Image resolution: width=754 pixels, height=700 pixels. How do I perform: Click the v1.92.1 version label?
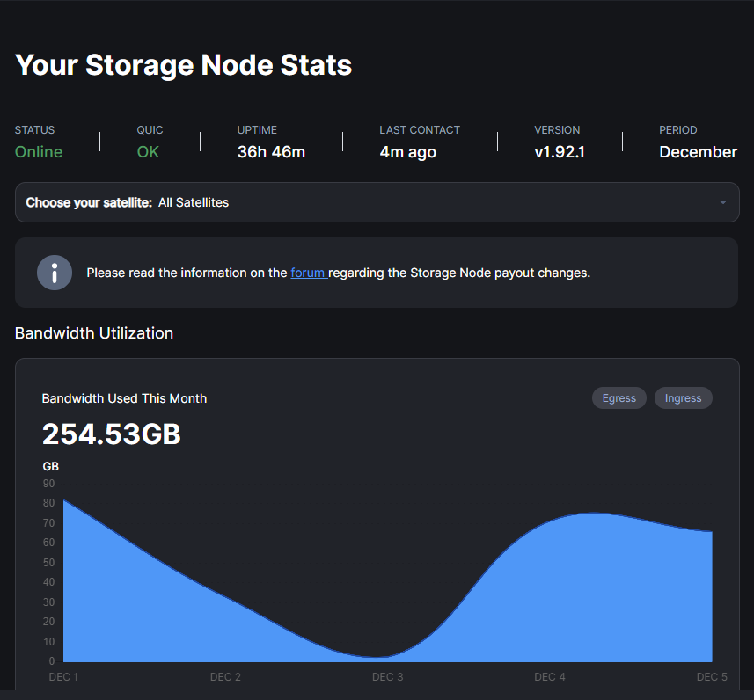(559, 151)
